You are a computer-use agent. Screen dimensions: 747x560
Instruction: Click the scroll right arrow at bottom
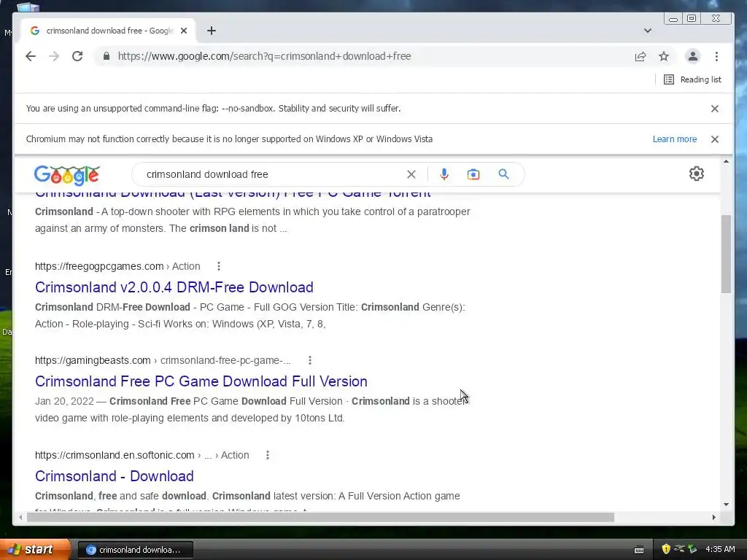(x=713, y=517)
